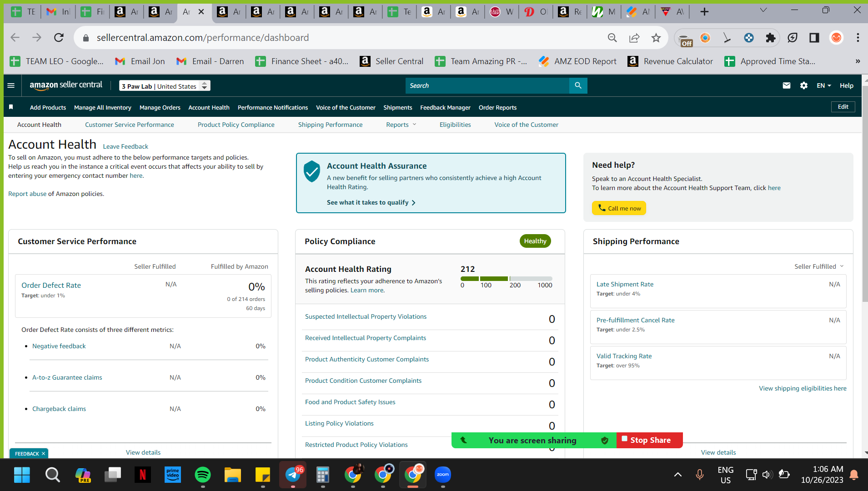The height and width of the screenshot is (491, 868).
Task: Open the Seller Central bookmark
Action: [391, 61]
